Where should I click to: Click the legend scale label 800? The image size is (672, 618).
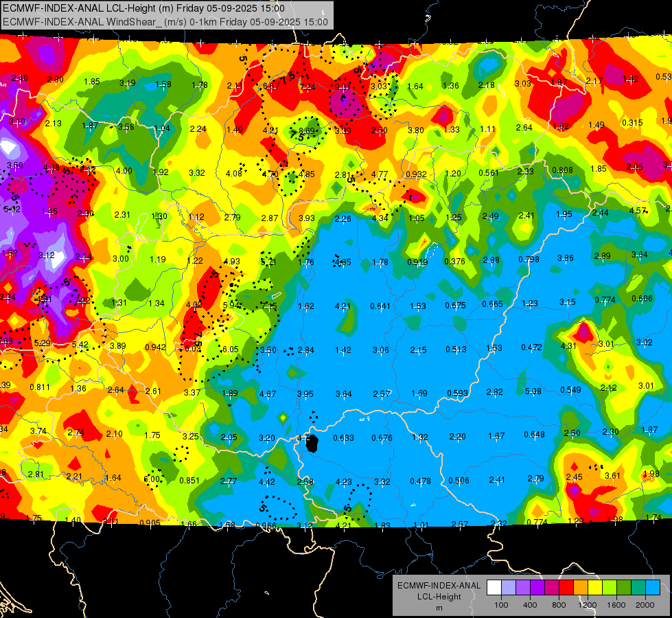[x=559, y=605]
